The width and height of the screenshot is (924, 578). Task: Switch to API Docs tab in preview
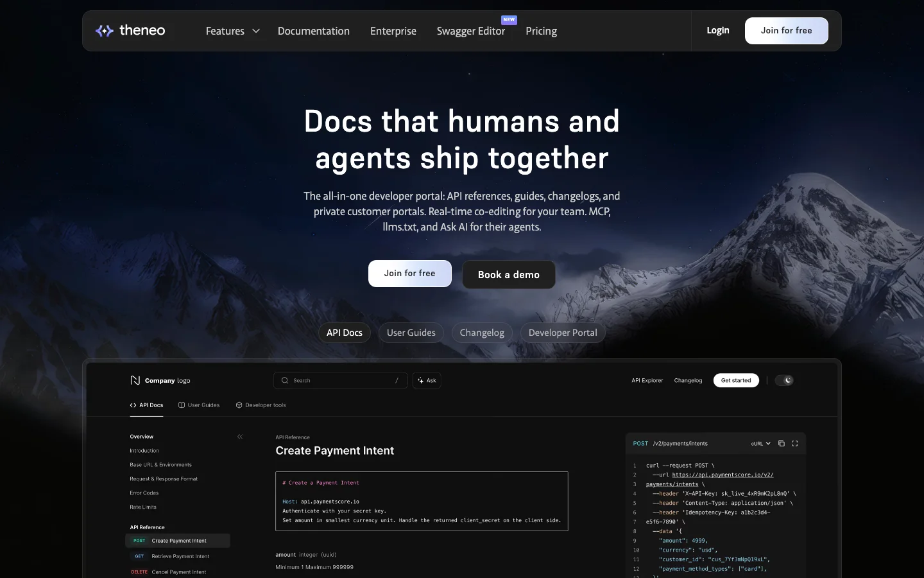coord(146,405)
